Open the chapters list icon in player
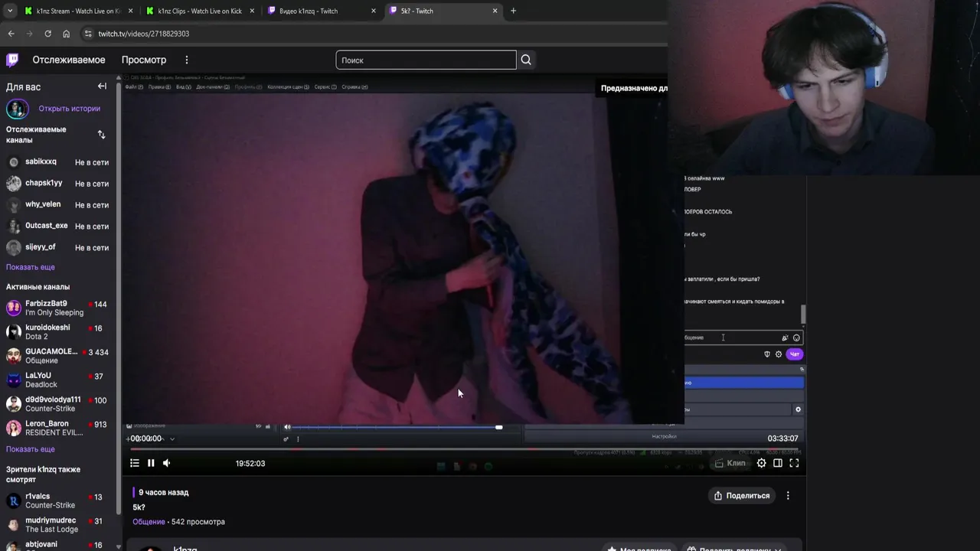This screenshot has height=551, width=980. pos(135,463)
